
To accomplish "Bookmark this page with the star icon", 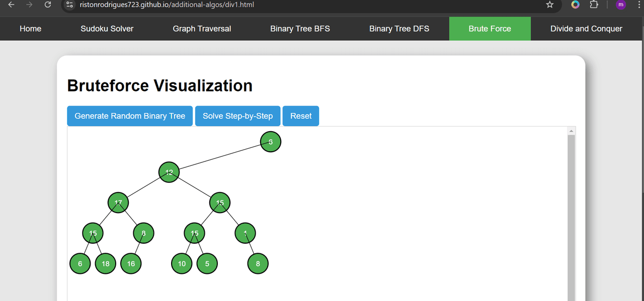I will tap(549, 5).
